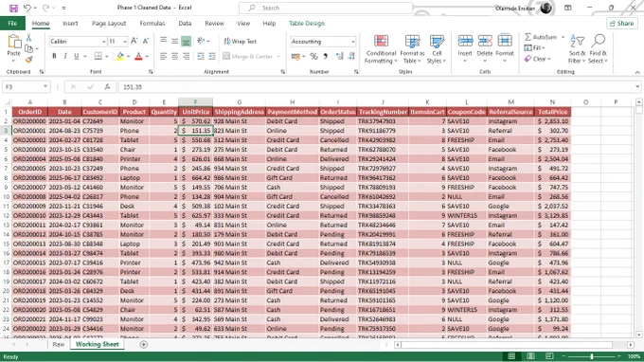Decrease decimal places
Viewport: 644px width, 362px height.
tap(351, 56)
